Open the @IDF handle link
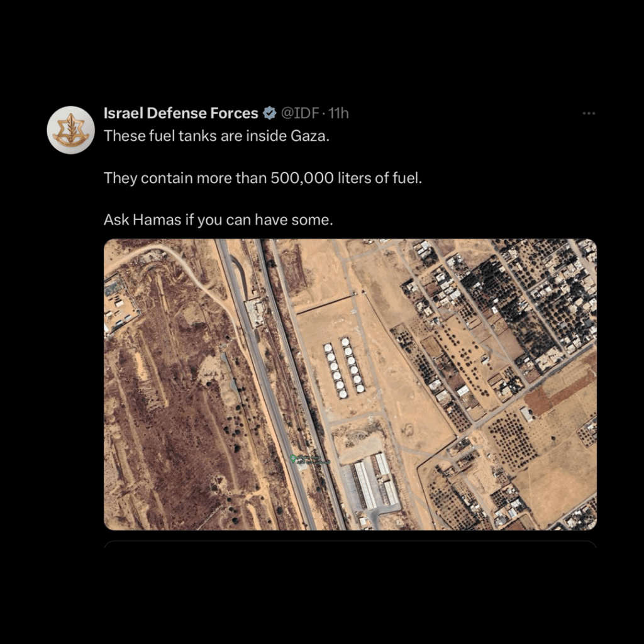Screen dimensions: 644x644 click(x=300, y=113)
